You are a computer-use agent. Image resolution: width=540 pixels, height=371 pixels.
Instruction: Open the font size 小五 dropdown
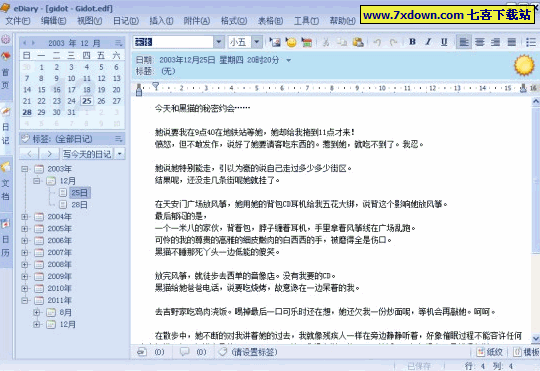pos(257,42)
